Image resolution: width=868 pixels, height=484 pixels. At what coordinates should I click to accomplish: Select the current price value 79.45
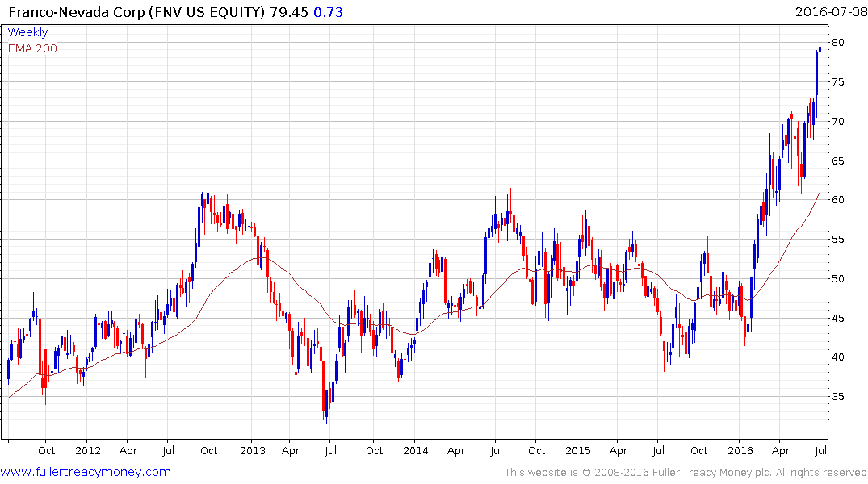tap(289, 11)
